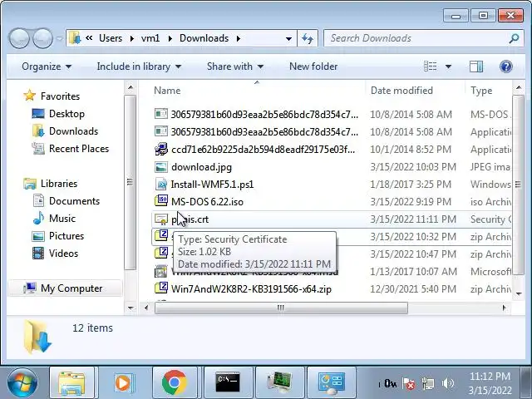Click date 1/18/2017 3:25 PM cell
This screenshot has width=532, height=399.
pos(411,185)
